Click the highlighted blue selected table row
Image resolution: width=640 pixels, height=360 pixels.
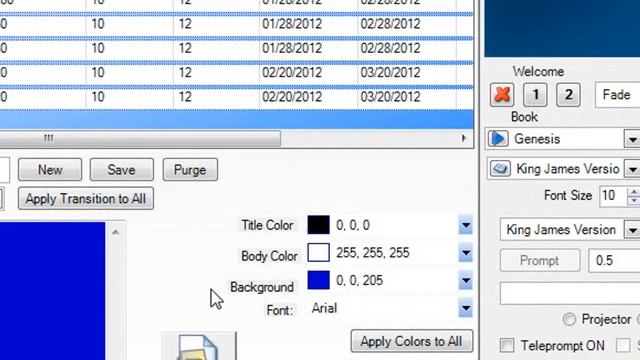(x=237, y=119)
